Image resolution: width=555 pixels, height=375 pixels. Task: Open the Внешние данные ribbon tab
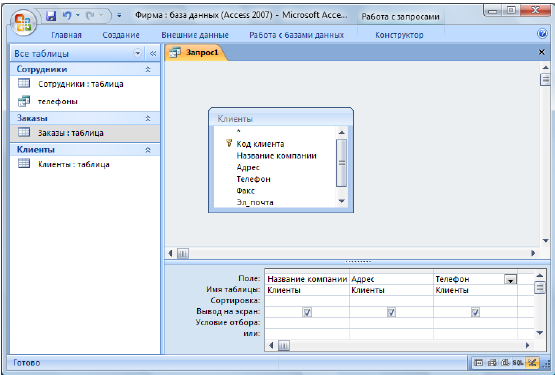195,35
